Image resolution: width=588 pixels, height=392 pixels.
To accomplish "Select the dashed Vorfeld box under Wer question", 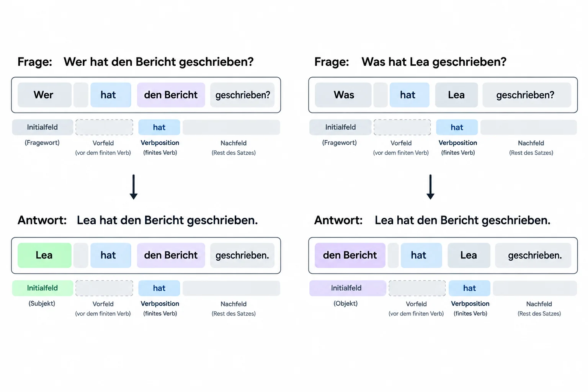I will [x=104, y=127].
